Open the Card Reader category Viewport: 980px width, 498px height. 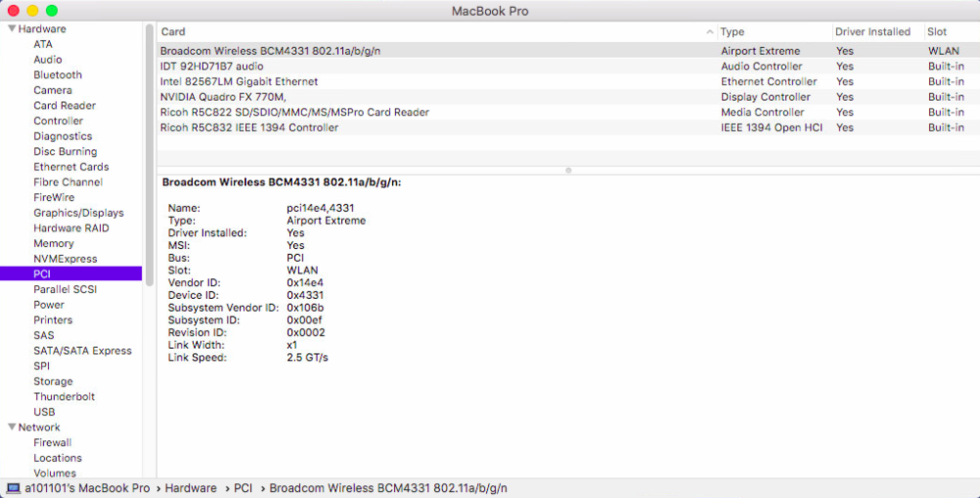coord(65,105)
